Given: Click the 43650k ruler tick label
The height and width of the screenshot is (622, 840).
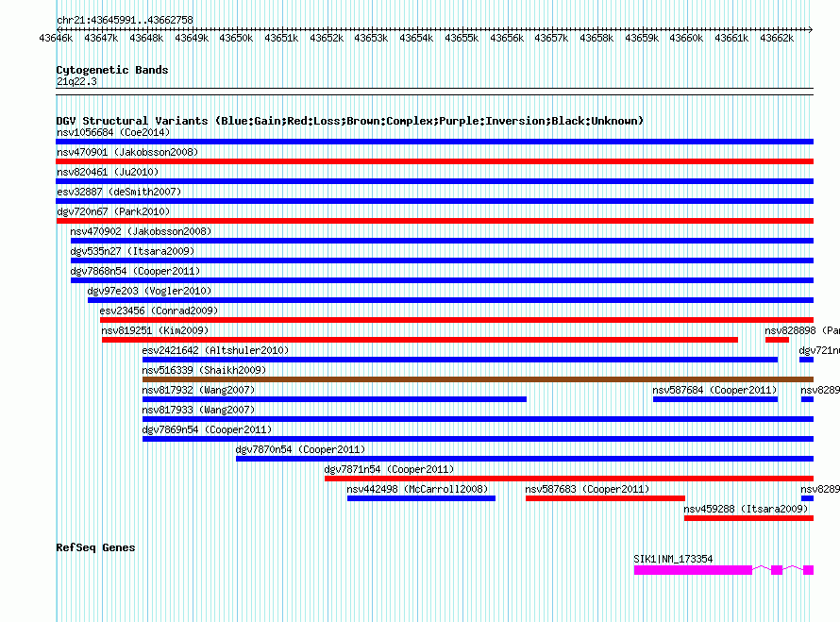Looking at the screenshot, I should pyautogui.click(x=236, y=38).
